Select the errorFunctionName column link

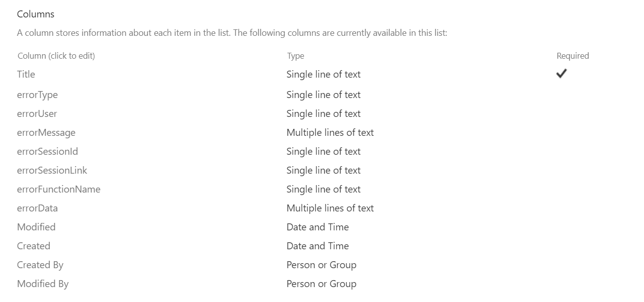tap(59, 189)
